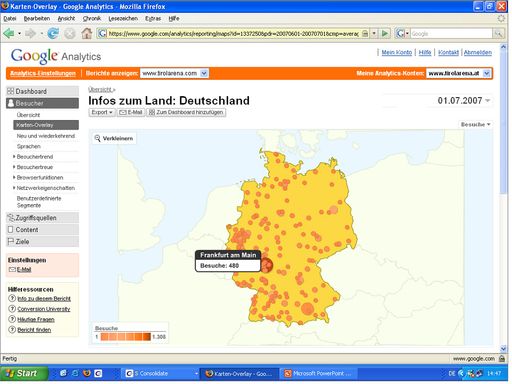512x384 pixels.
Task: Switch to S Consolidate taskbar item
Action: 160,374
